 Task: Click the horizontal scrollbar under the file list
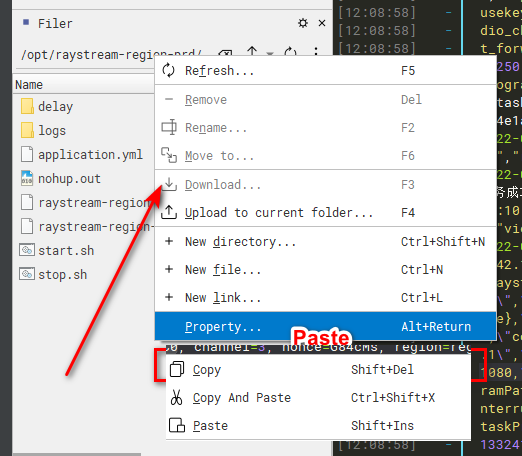click(x=77, y=454)
